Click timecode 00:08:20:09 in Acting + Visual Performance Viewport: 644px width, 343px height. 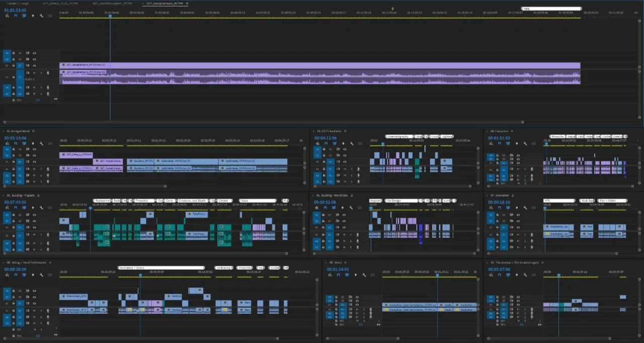tap(15, 270)
